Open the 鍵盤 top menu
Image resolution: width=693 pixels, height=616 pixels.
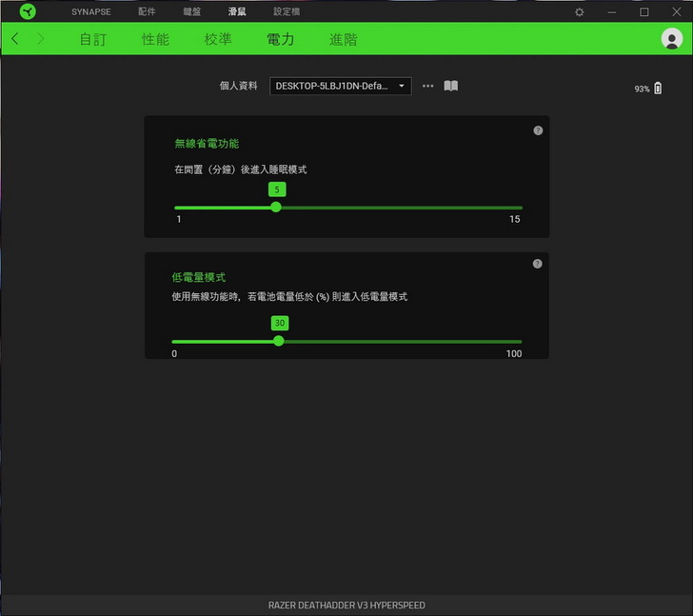click(192, 12)
